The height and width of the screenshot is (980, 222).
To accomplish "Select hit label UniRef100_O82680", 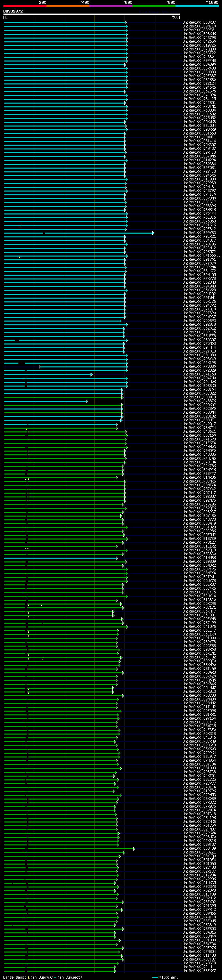I will (199, 80).
